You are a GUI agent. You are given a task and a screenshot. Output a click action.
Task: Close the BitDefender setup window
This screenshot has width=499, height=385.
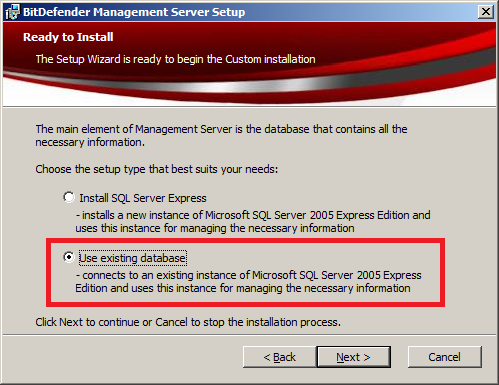[486, 12]
